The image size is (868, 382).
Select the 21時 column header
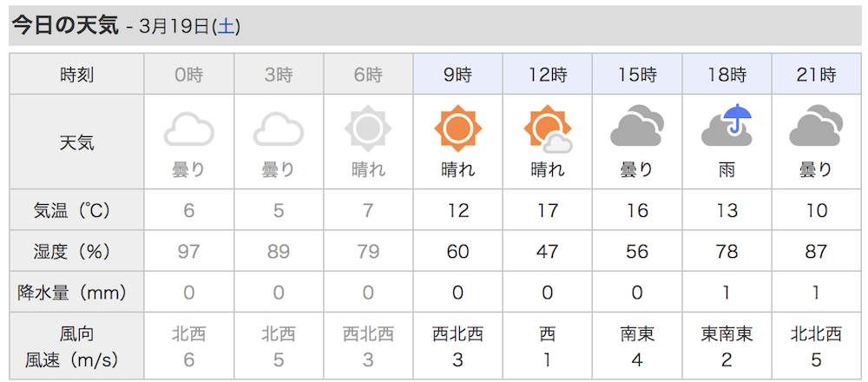(817, 74)
